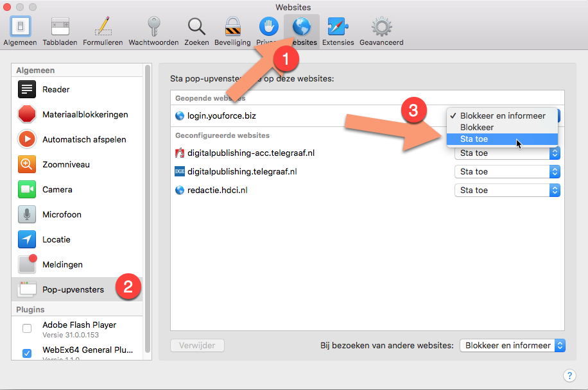Open dropdown for redactie.hdci.nl

[x=507, y=191]
